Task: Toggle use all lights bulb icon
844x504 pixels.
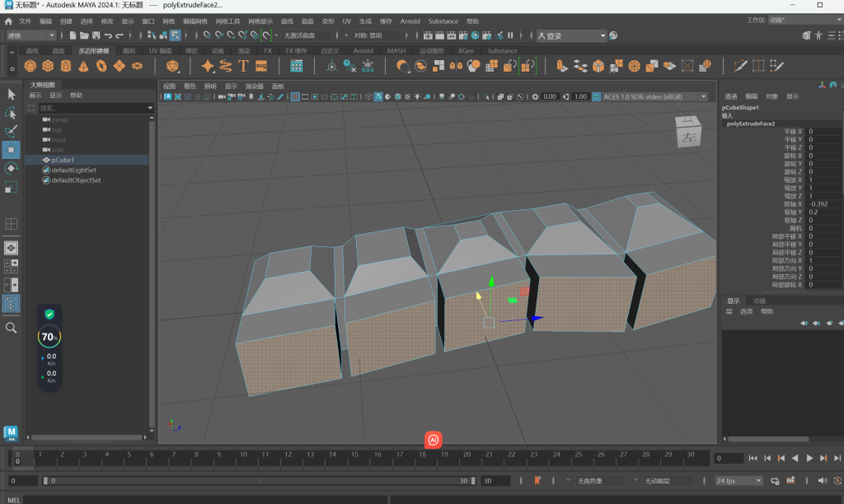Action: click(417, 97)
